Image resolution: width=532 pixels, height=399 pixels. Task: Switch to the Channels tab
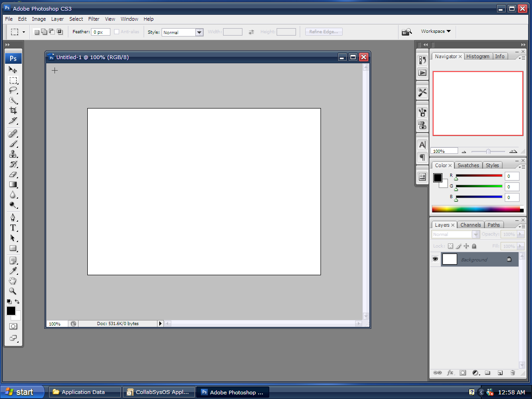[471, 225]
